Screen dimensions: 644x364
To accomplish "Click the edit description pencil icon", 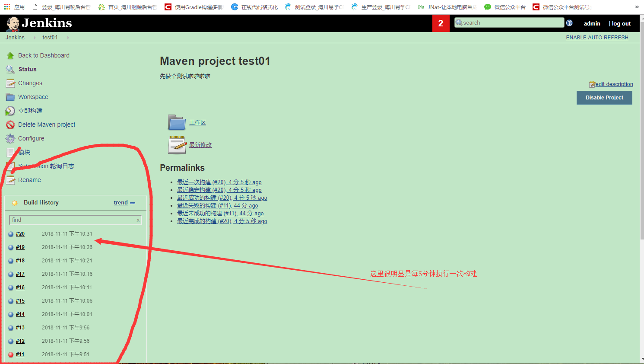I will tap(592, 84).
